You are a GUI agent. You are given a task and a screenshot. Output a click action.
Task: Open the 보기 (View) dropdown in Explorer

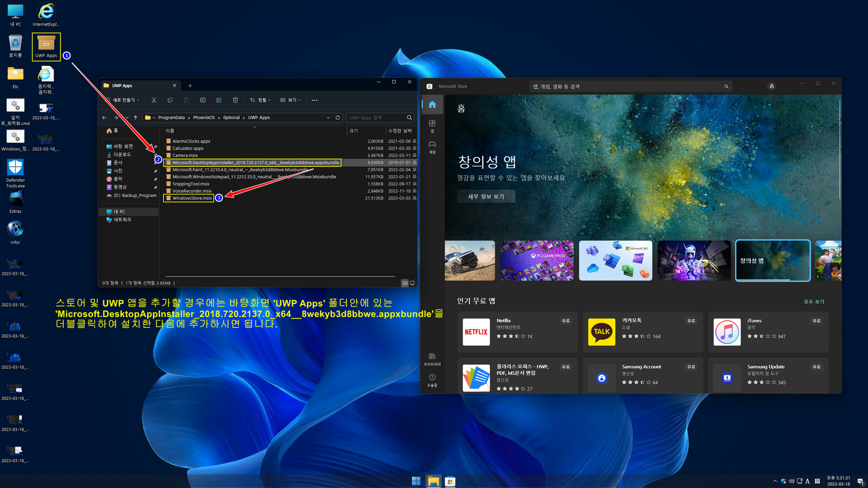coord(291,100)
